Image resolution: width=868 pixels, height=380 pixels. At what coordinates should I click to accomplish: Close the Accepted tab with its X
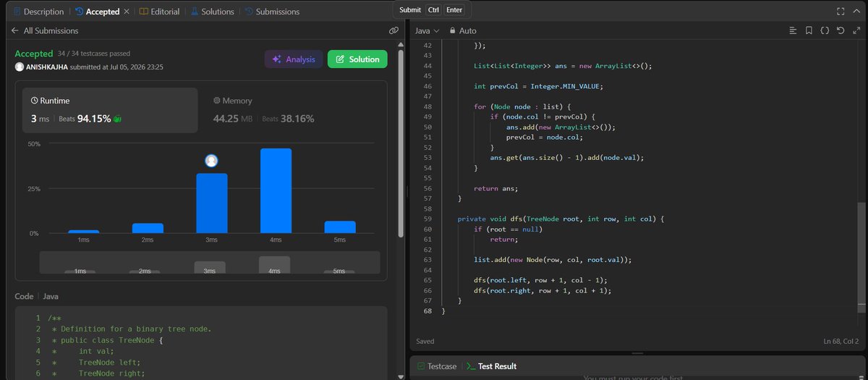pos(127,12)
